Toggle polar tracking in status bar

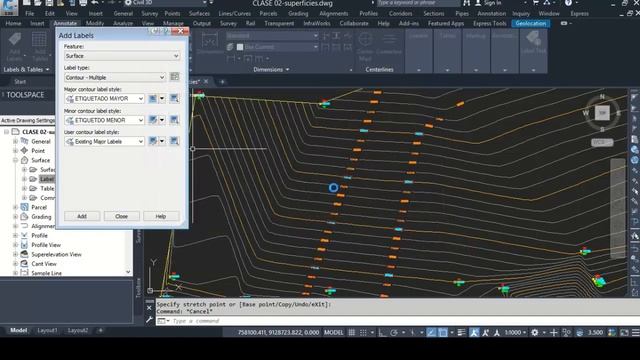(x=393, y=333)
